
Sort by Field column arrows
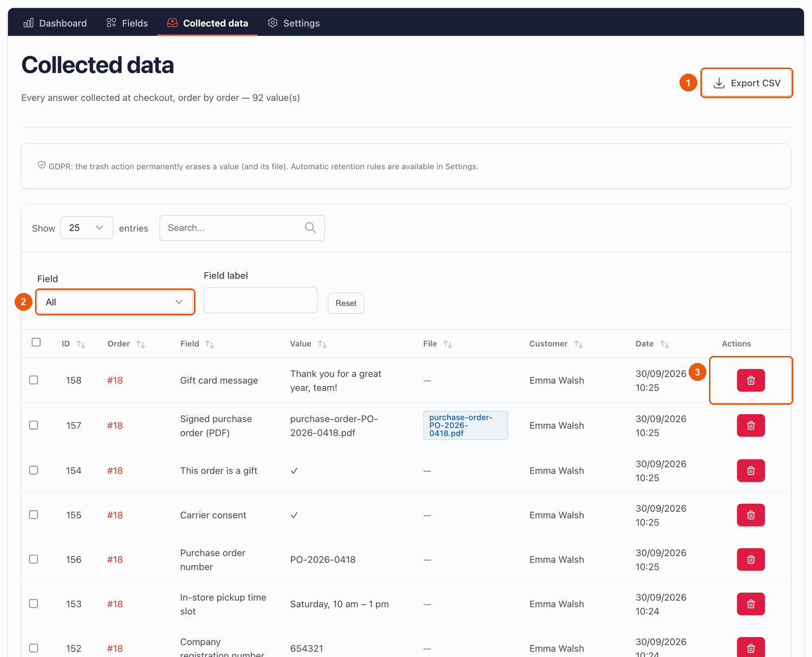pos(210,344)
